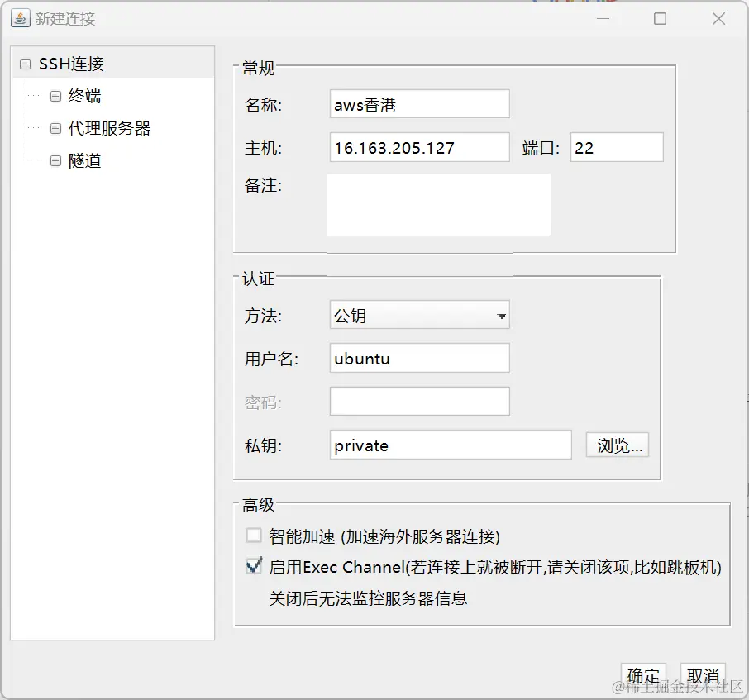Click the Java app icon in title bar
The height and width of the screenshot is (700, 749).
[20, 19]
